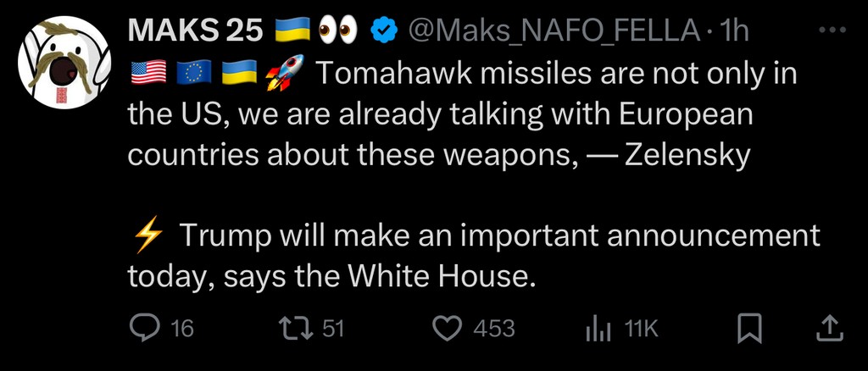Click the reply count showing 16

point(182,329)
